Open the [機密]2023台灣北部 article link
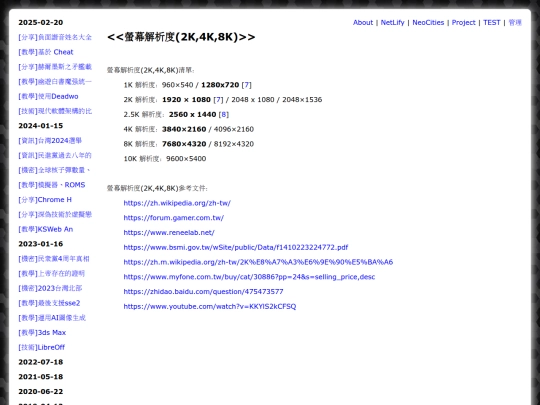 coord(50,288)
